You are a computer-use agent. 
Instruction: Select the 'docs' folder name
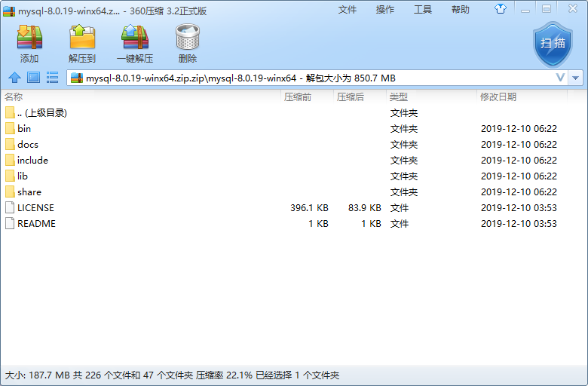tap(28, 145)
